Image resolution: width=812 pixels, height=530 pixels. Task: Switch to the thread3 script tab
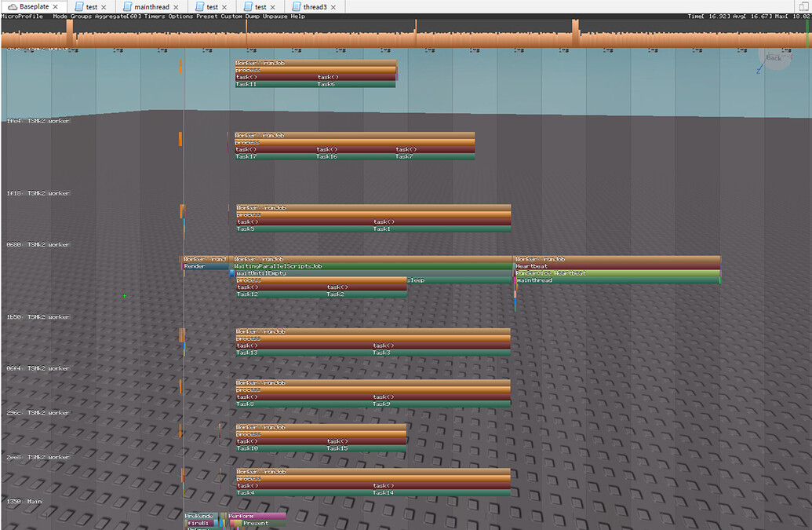315,7
